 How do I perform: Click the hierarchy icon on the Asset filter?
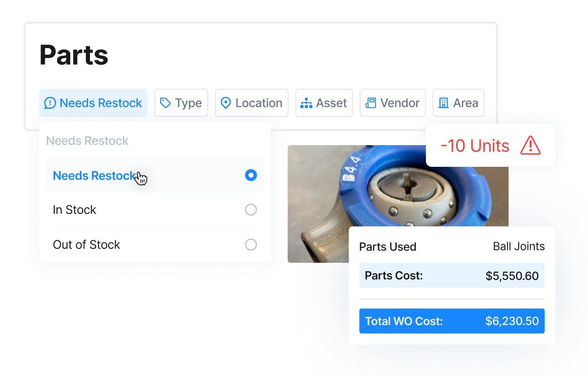pyautogui.click(x=307, y=103)
